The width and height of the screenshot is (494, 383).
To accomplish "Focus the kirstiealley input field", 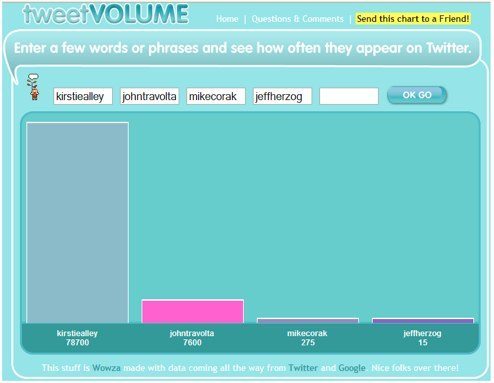I will 83,96.
